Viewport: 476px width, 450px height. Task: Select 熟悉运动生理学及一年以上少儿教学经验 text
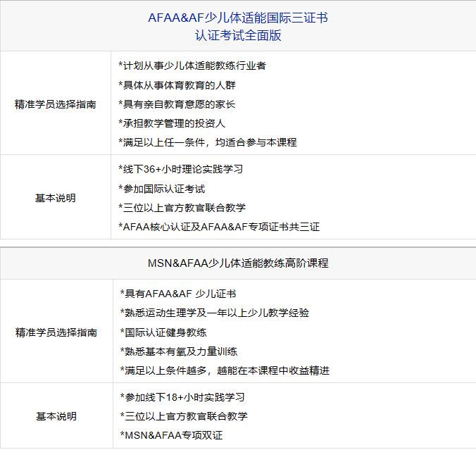tap(215, 312)
